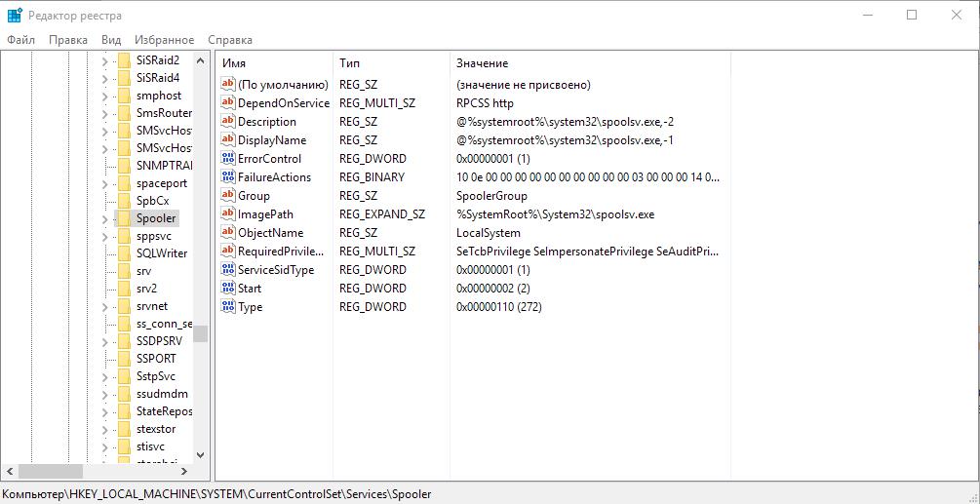980x504 pixels.
Task: Click the ImagePath string value icon
Action: click(x=228, y=214)
